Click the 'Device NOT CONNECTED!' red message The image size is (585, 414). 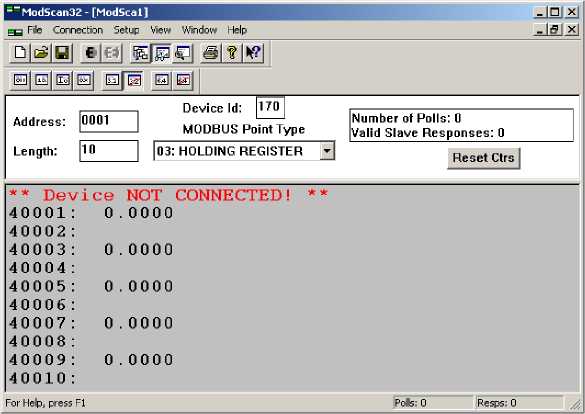[168, 195]
